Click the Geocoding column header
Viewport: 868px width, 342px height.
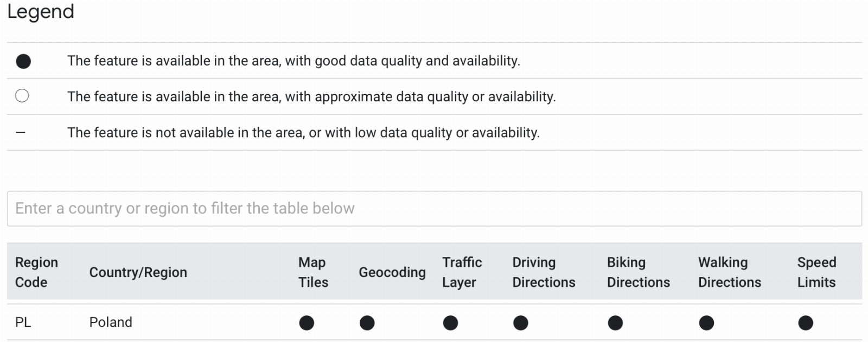coord(392,273)
